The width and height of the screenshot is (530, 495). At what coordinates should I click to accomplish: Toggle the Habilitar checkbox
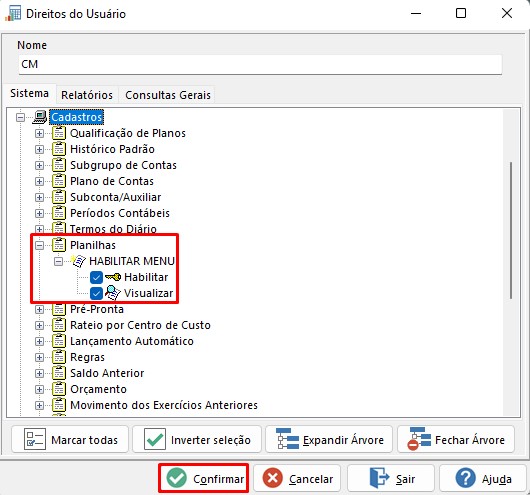(x=96, y=278)
